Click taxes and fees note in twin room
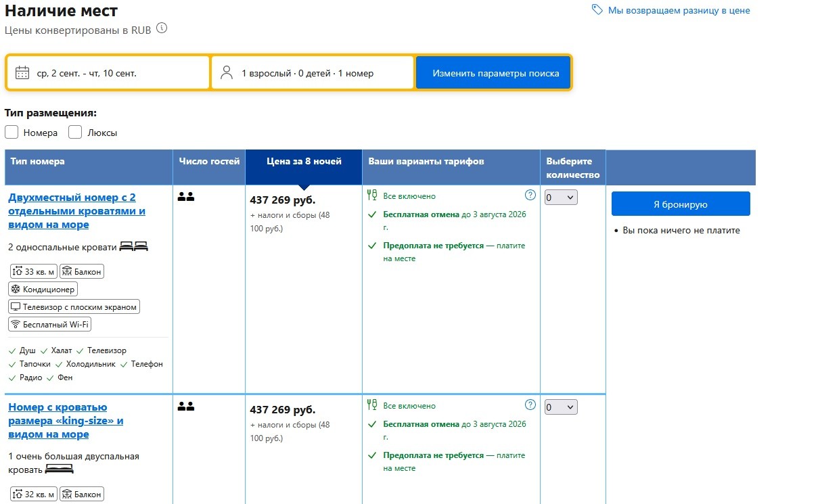820x504 pixels. tap(290, 222)
